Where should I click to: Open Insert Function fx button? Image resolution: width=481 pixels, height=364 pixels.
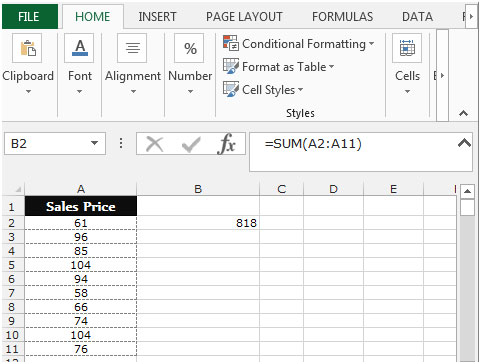click(226, 144)
